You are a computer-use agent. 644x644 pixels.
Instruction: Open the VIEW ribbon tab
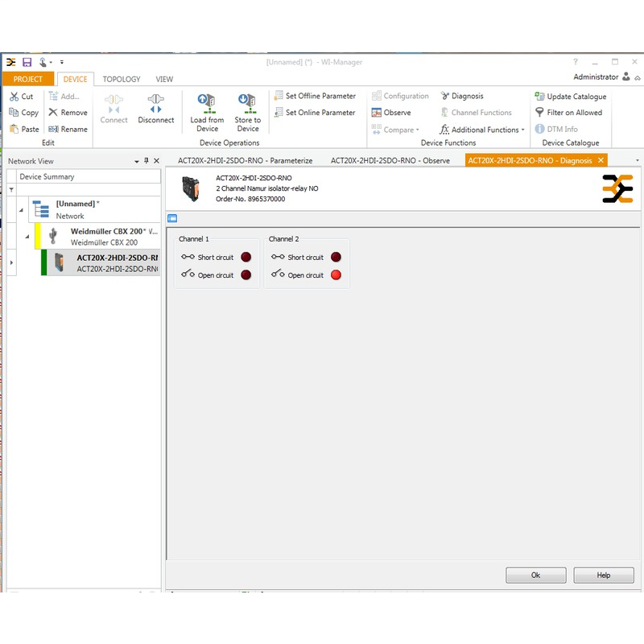pos(164,79)
